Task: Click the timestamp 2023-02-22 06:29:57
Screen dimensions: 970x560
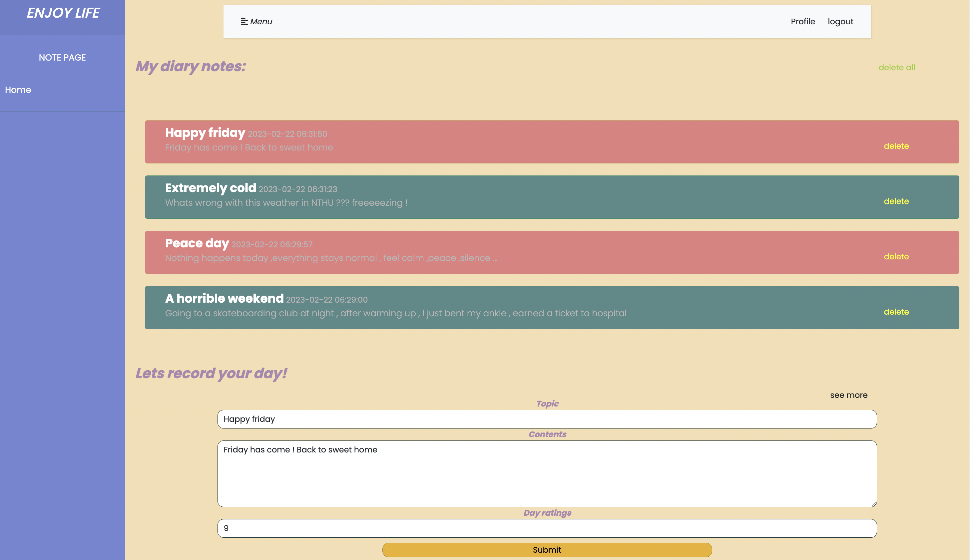Action: [x=272, y=245]
